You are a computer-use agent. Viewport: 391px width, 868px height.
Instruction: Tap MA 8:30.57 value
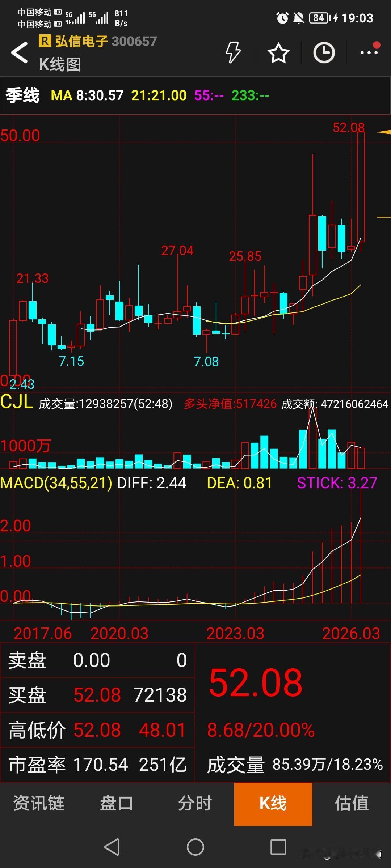pos(87,95)
